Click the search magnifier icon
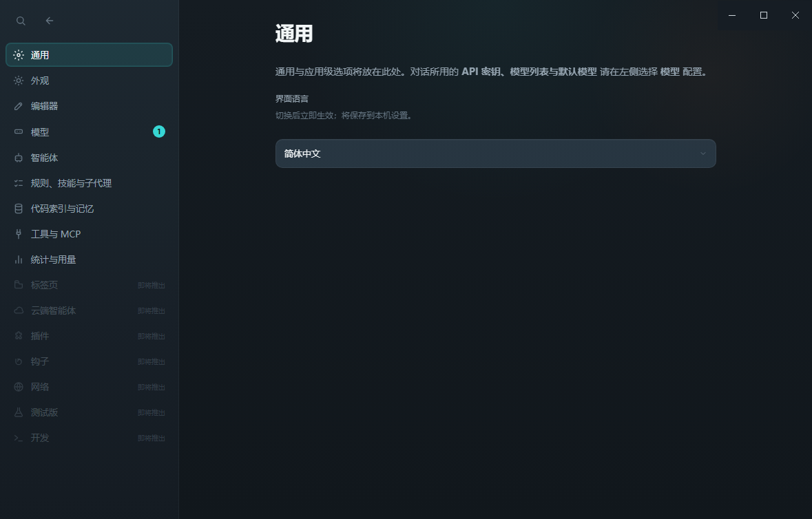 point(21,21)
